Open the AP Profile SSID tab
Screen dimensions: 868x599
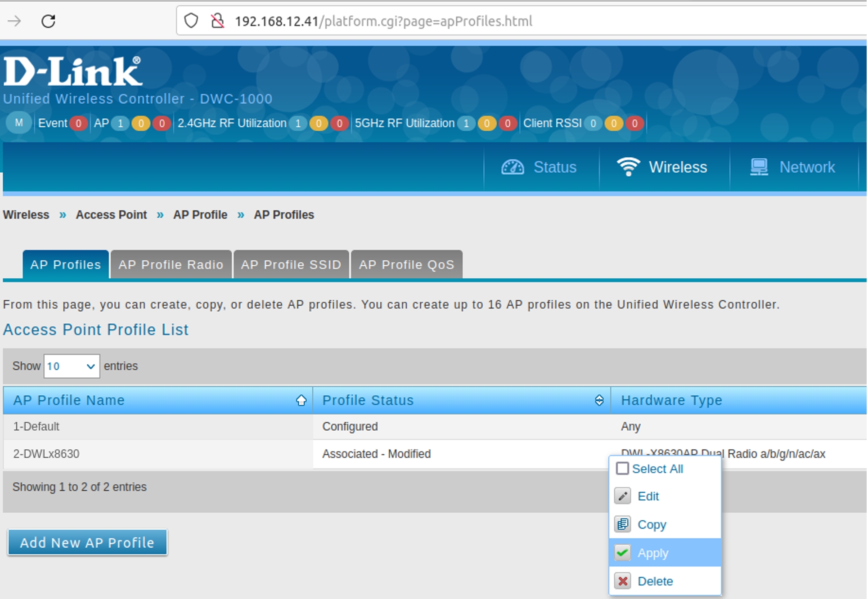pyautogui.click(x=291, y=265)
